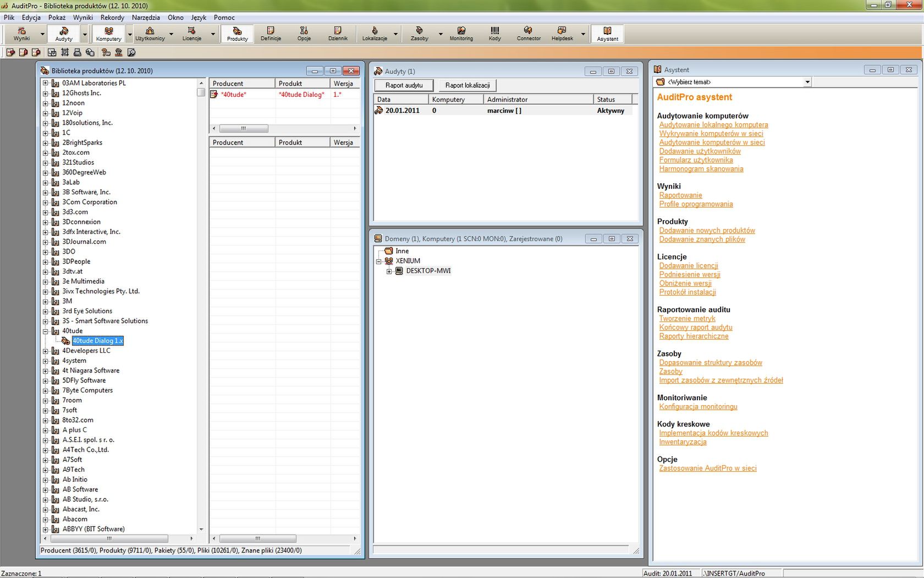Open the Wyniki button dropdown arrow
Screen dimensions: 924x578
[x=42, y=34]
